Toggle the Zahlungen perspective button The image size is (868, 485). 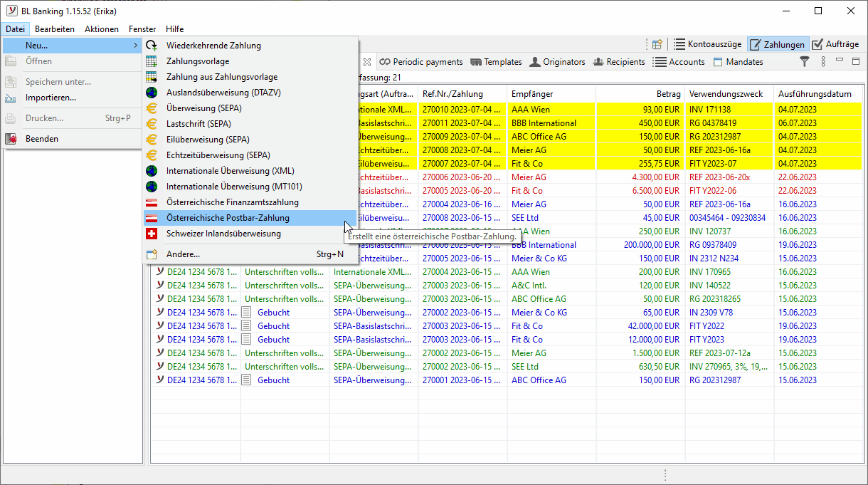(778, 44)
